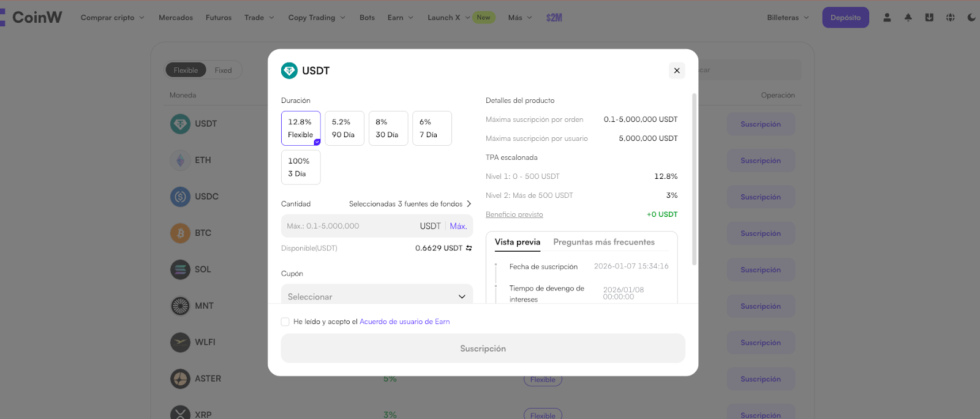The width and height of the screenshot is (980, 419).
Task: Click Beneficio previsto link
Action: coord(514,214)
